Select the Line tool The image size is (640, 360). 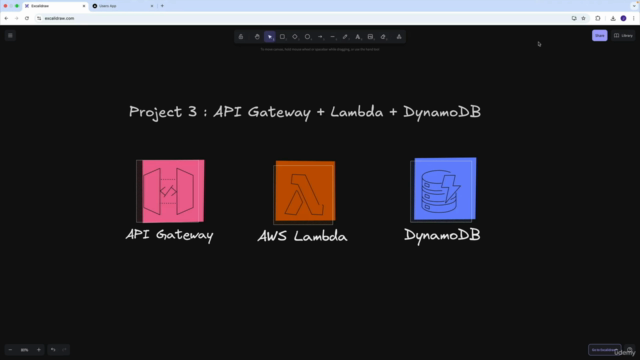(333, 37)
